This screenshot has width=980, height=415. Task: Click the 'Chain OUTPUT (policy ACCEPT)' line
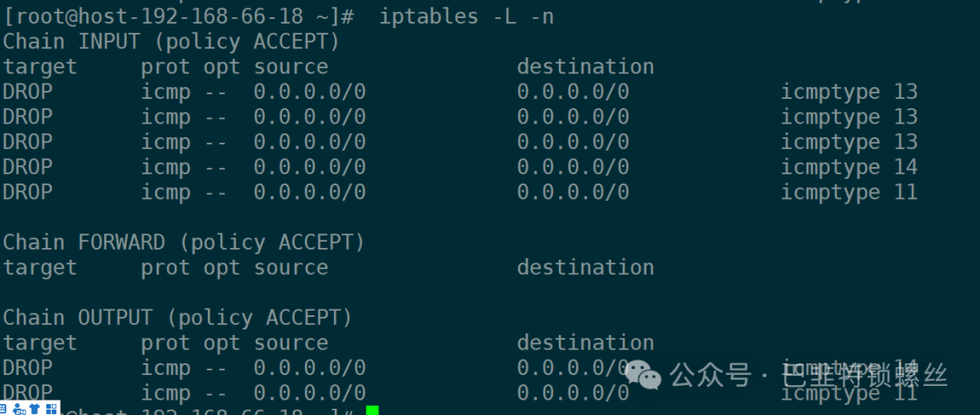coord(177,318)
